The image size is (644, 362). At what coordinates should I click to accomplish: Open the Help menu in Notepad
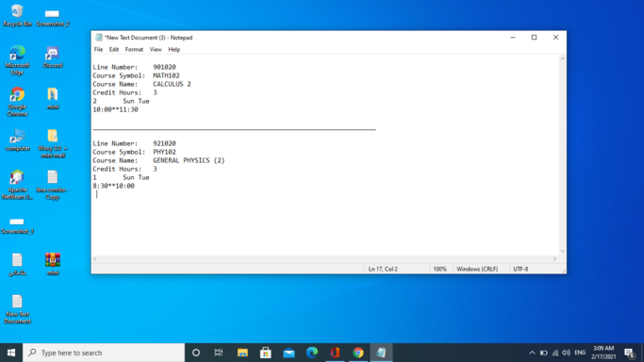pos(173,49)
